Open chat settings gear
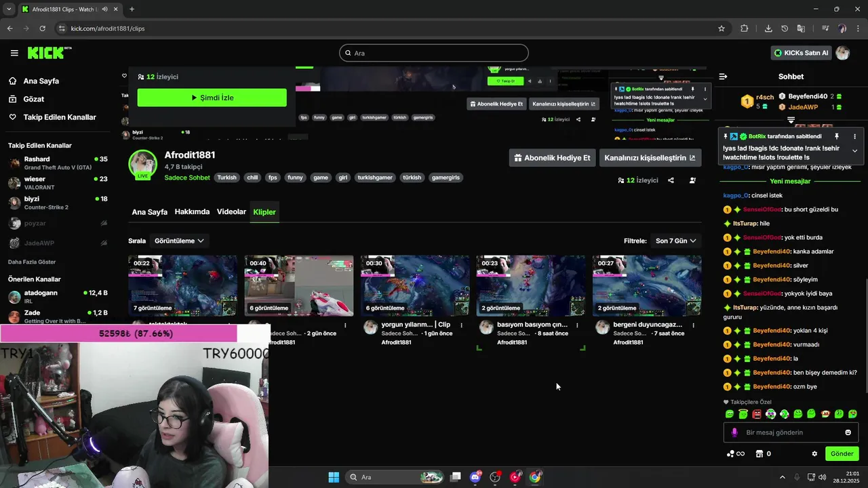 pyautogui.click(x=814, y=454)
